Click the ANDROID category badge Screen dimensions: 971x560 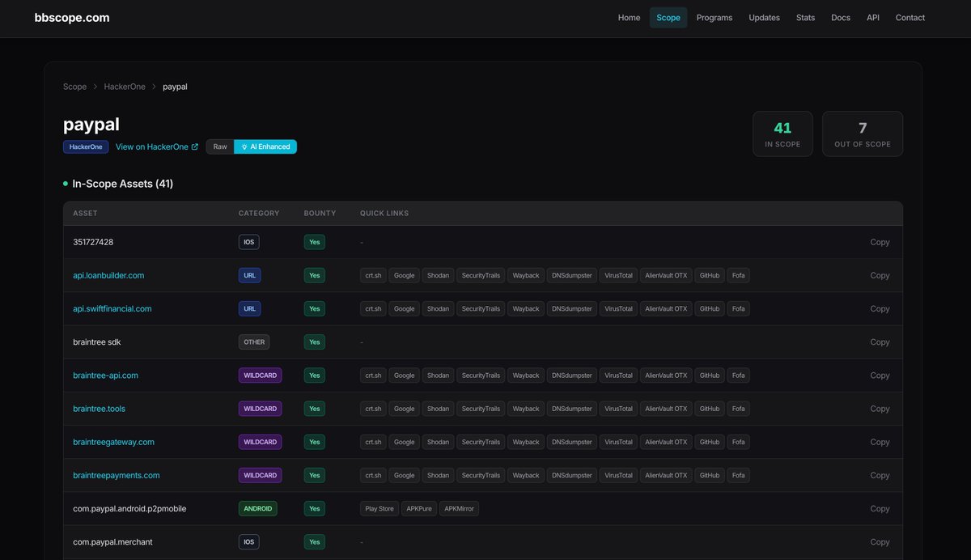(257, 508)
